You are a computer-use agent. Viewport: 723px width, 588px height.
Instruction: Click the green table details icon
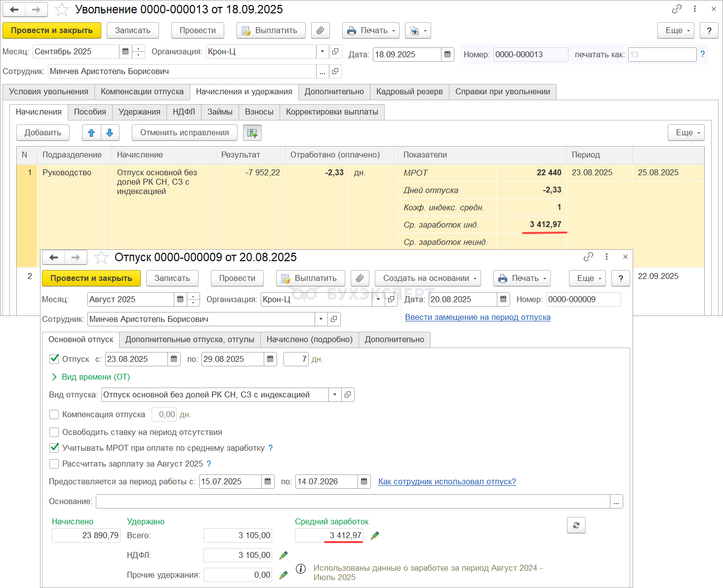click(x=252, y=133)
